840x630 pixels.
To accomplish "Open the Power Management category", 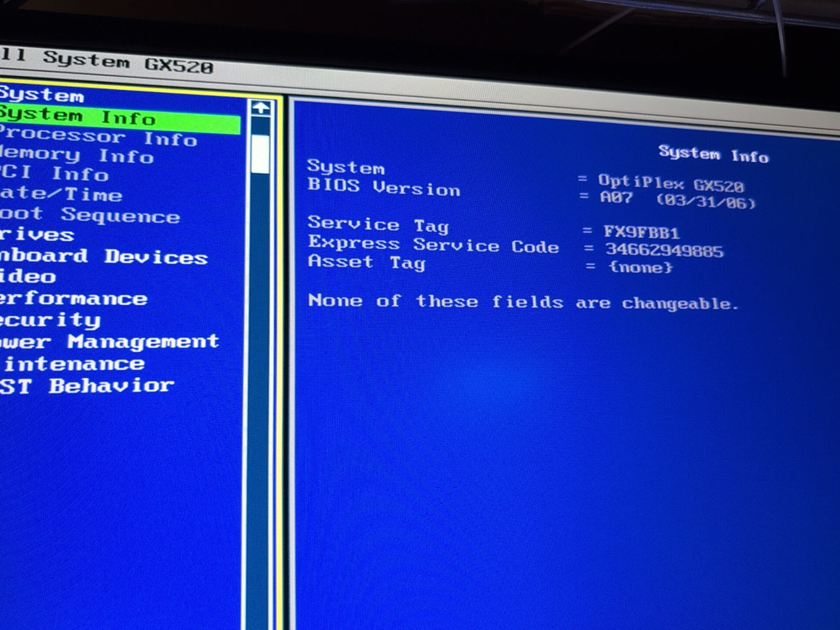I will [x=109, y=341].
